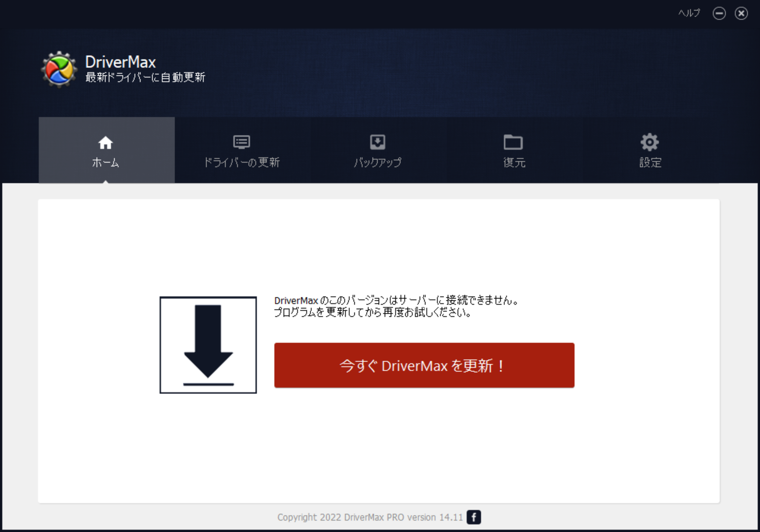Close the DriverMax window

pyautogui.click(x=741, y=14)
